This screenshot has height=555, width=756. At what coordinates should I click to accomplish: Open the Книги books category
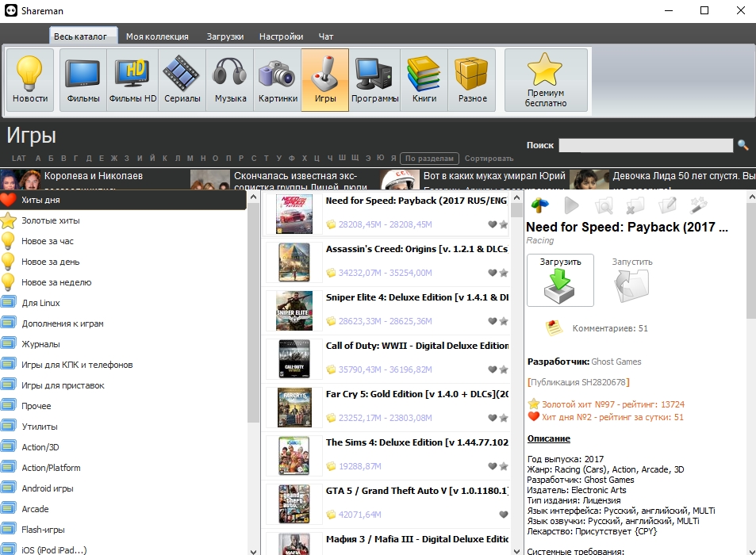424,80
